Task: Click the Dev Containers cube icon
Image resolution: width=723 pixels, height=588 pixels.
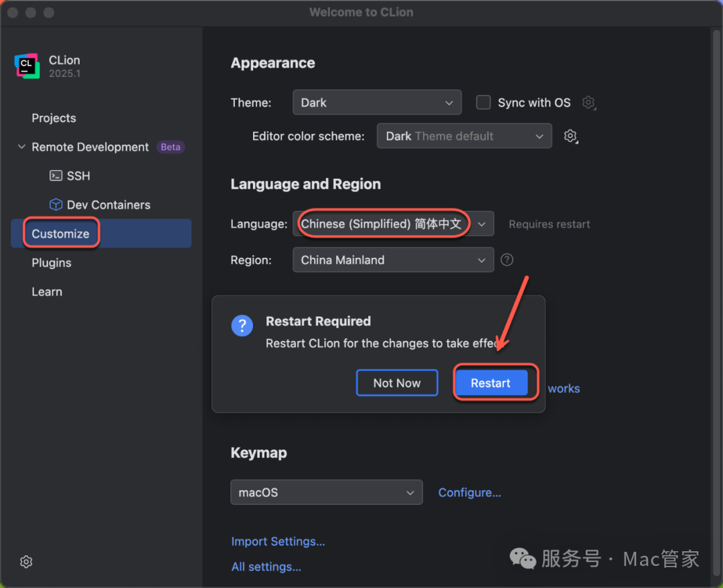Action: pos(56,205)
